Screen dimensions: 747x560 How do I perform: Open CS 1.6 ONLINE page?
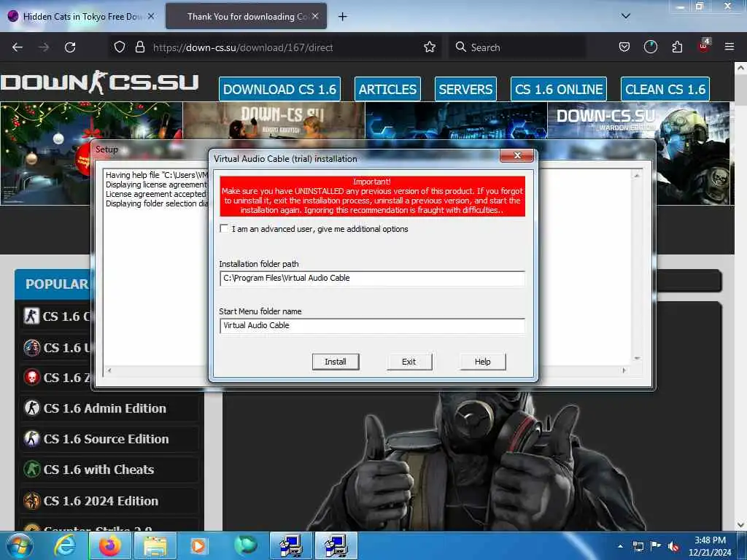(558, 89)
